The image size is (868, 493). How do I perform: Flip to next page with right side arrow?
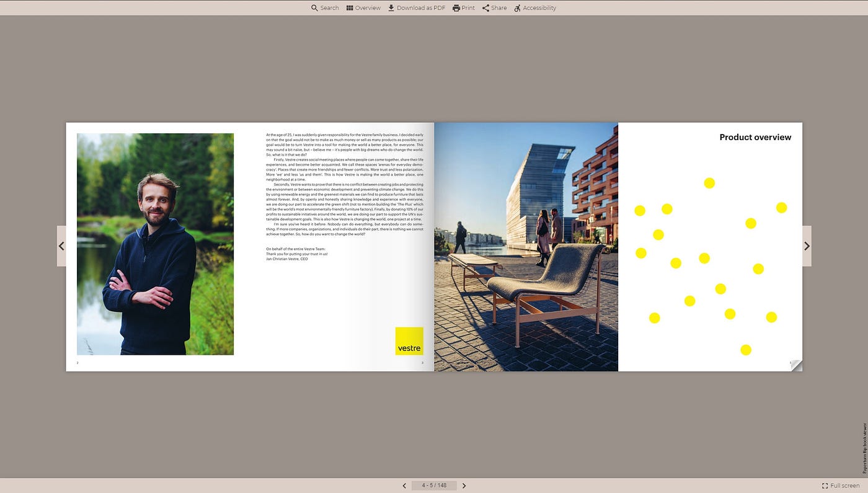point(807,246)
